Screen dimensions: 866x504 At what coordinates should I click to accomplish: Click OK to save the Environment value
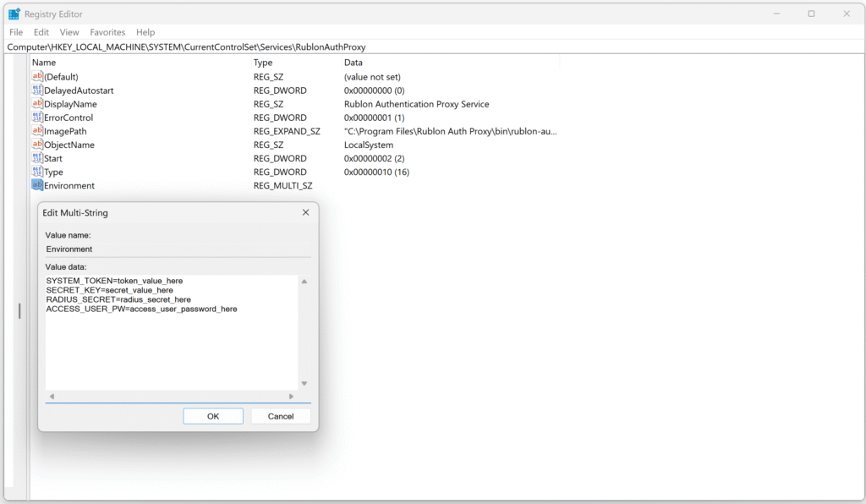[x=212, y=415]
